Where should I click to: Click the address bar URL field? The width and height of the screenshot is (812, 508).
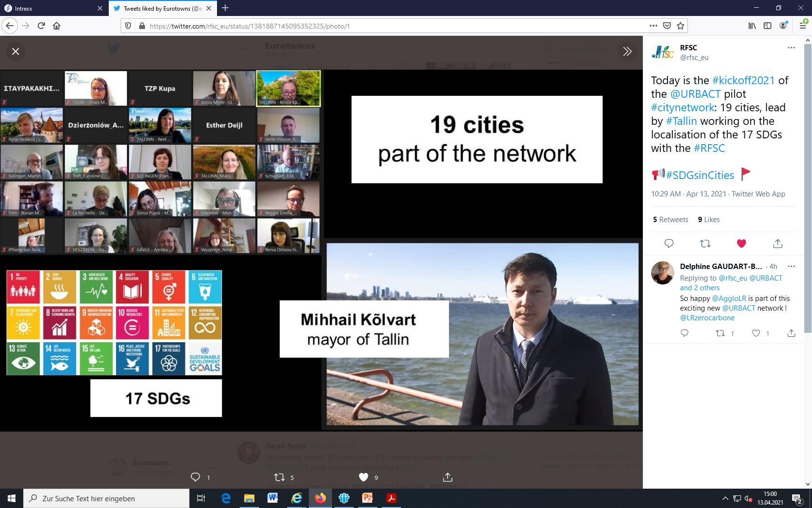[387, 26]
